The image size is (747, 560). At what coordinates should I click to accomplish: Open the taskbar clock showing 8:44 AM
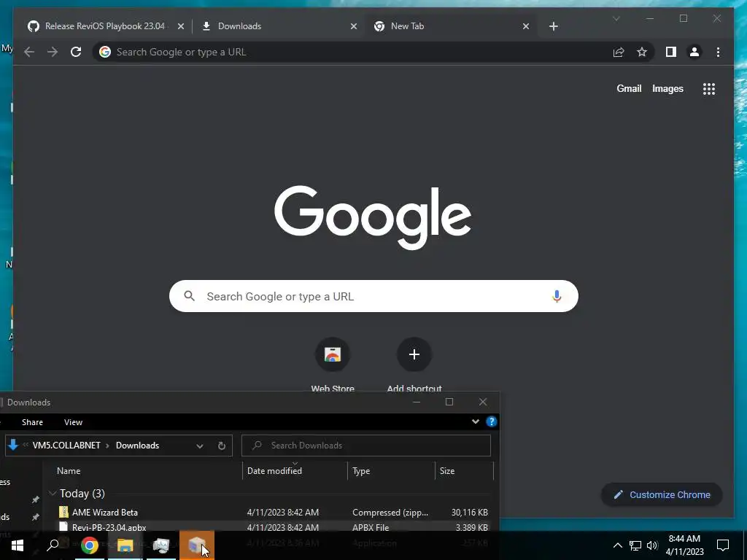pos(684,545)
